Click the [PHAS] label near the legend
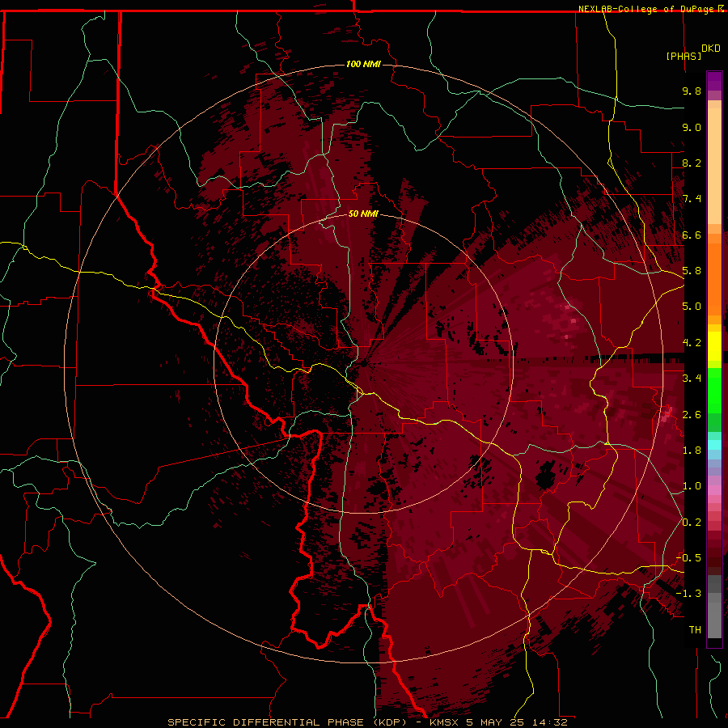This screenshot has height=728, width=728. tap(684, 56)
